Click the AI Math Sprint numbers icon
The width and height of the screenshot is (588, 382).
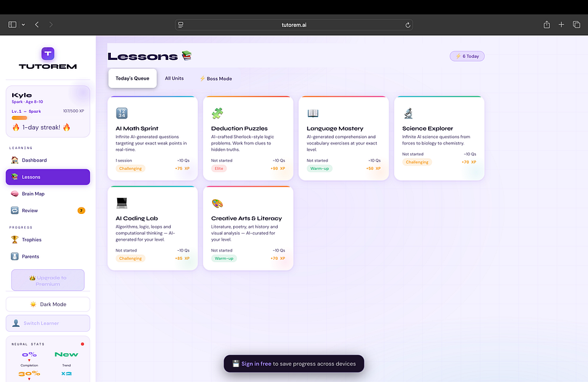[x=122, y=113]
